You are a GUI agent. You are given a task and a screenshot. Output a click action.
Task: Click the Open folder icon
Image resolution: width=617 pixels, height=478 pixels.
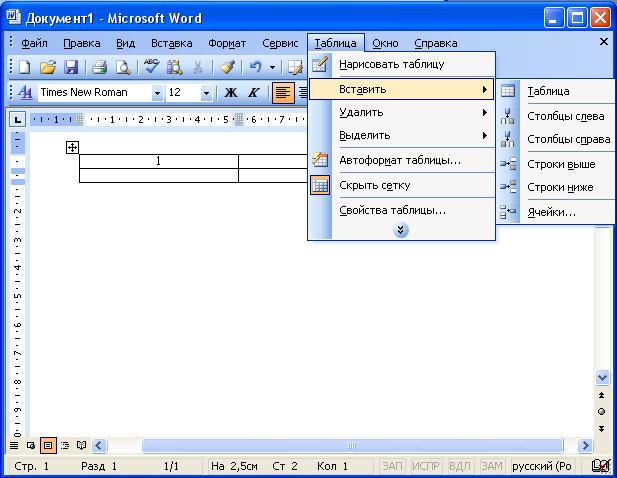(48, 67)
